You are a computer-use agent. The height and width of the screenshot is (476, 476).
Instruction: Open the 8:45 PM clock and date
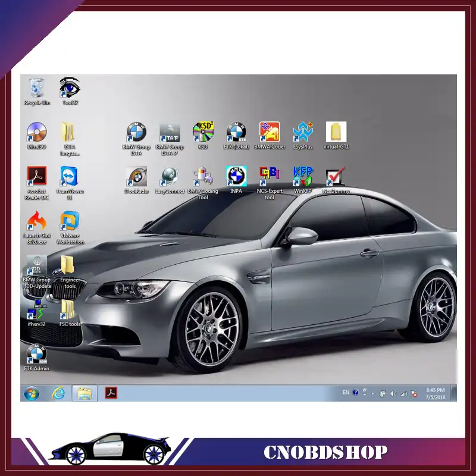(436, 393)
